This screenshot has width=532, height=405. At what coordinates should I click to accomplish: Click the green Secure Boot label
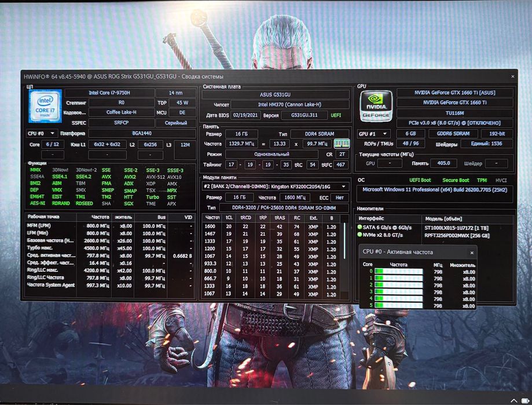(456, 180)
